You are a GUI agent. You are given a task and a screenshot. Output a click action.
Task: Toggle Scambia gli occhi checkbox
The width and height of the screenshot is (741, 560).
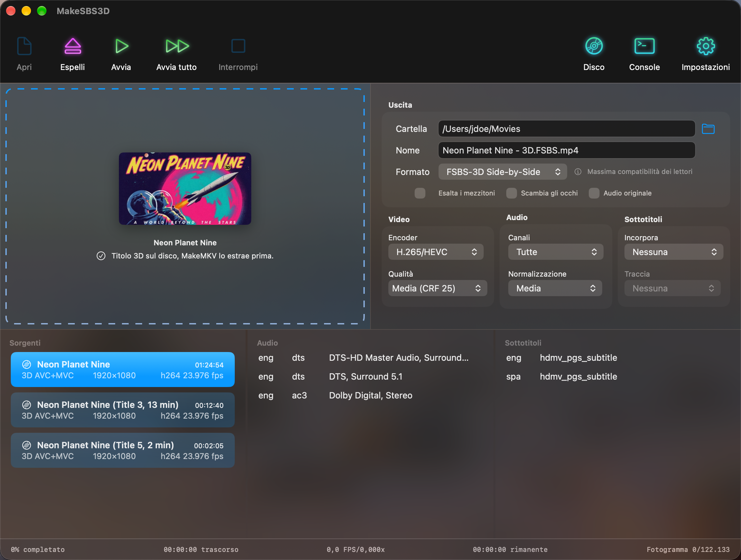coord(511,193)
